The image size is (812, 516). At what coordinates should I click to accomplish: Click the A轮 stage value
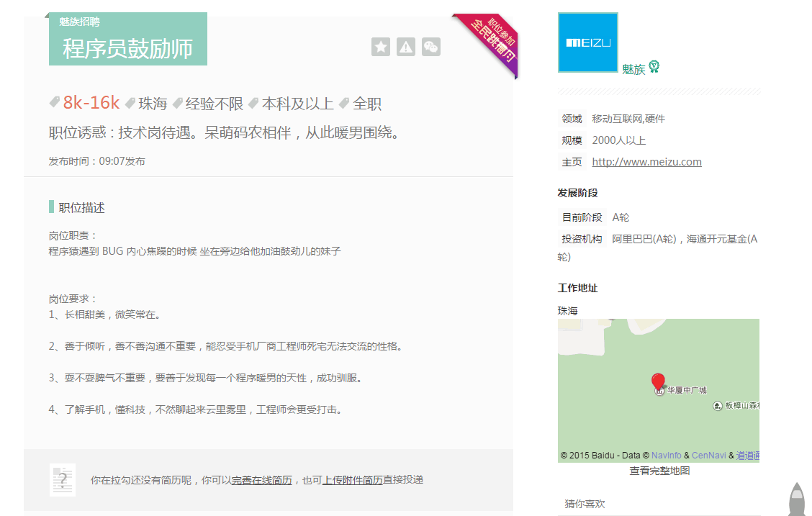tap(621, 217)
